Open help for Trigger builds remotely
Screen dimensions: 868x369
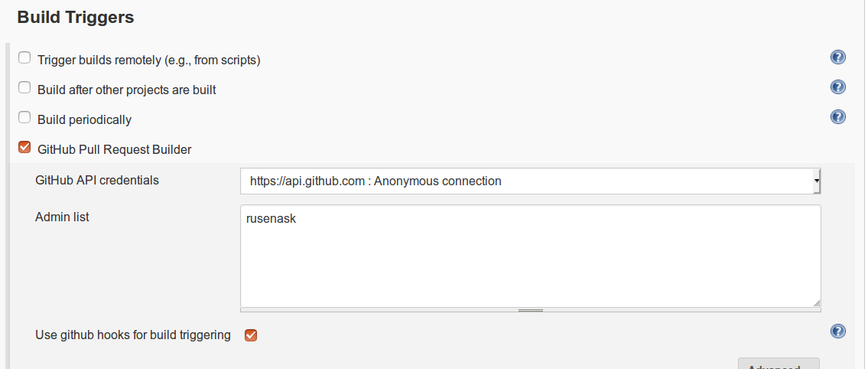tap(837, 57)
